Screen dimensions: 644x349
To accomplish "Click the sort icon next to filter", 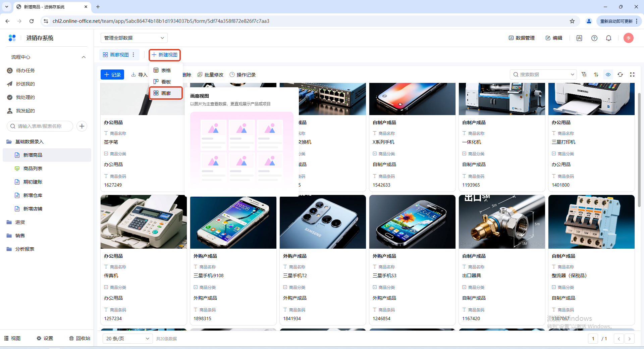I will pos(596,74).
